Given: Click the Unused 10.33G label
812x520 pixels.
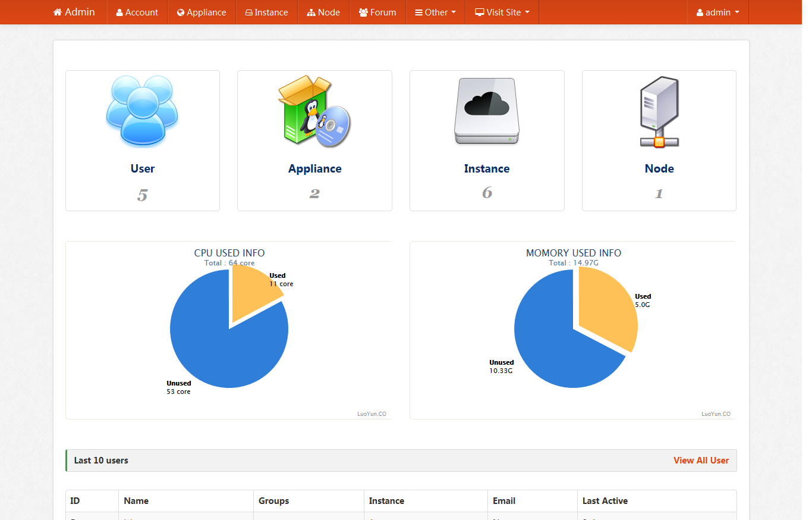Looking at the screenshot, I should pos(501,366).
